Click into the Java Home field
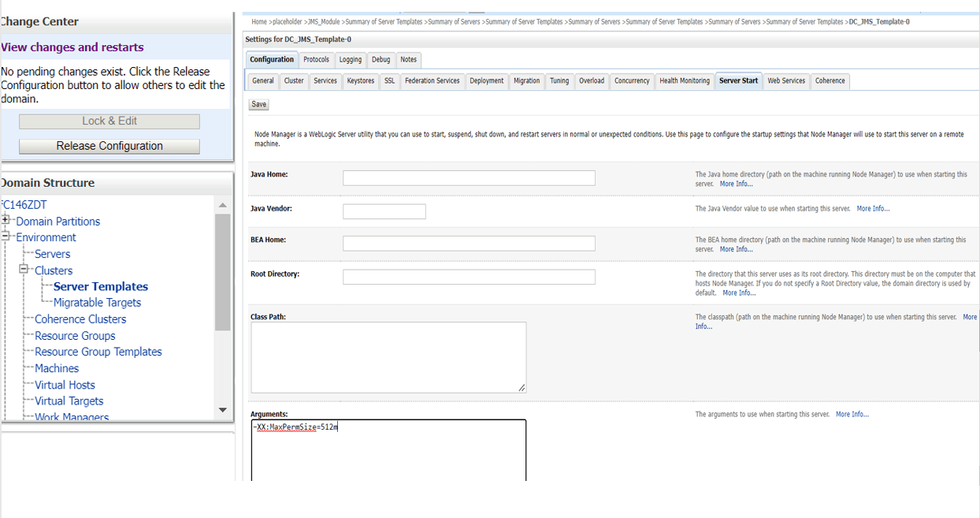Image resolution: width=980 pixels, height=518 pixels. pos(469,178)
